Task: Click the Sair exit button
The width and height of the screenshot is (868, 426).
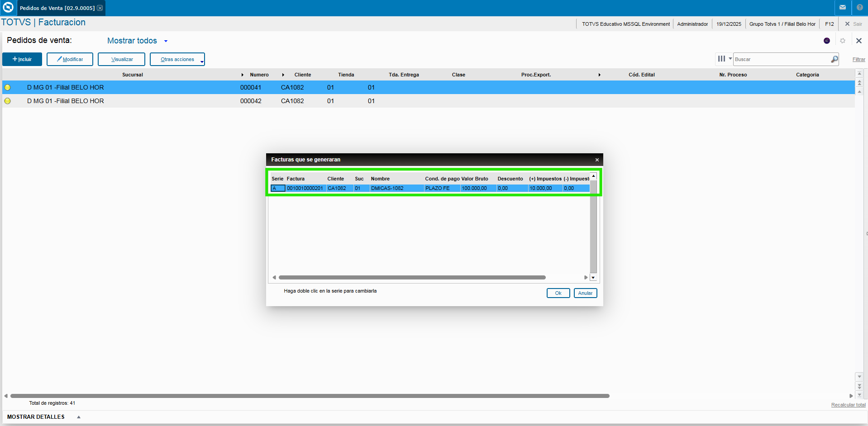Action: click(x=854, y=24)
